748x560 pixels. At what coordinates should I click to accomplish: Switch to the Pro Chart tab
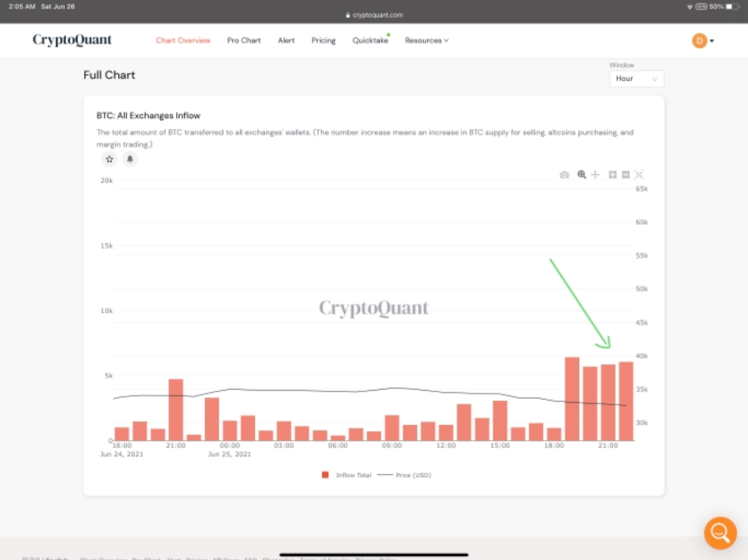[244, 40]
